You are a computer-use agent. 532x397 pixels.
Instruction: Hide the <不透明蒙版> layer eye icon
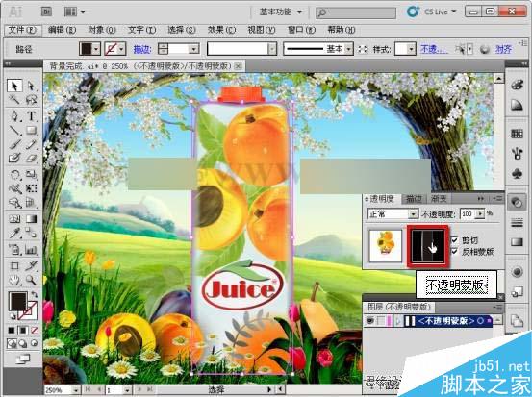pos(370,320)
